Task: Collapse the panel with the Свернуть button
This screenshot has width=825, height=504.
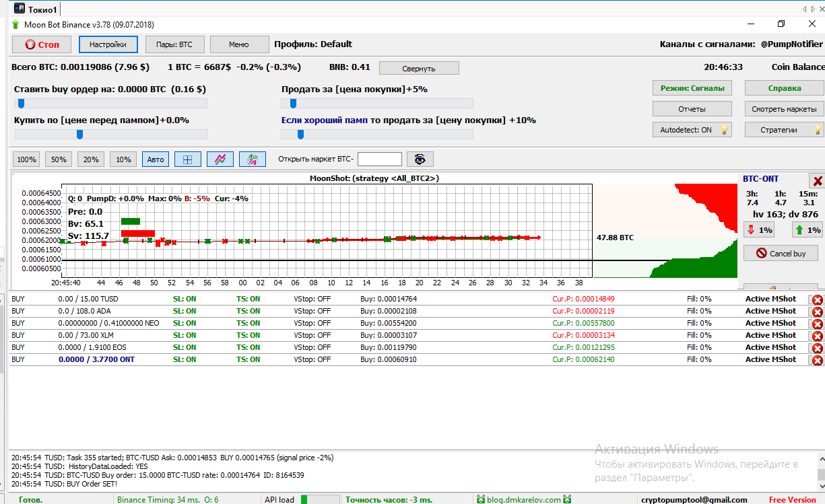Action: pos(419,68)
